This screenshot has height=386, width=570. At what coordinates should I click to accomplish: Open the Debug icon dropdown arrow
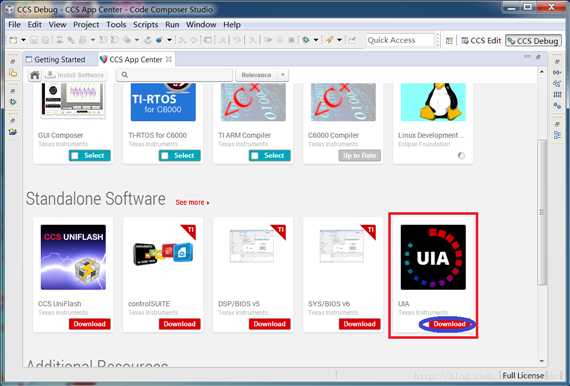click(x=169, y=40)
